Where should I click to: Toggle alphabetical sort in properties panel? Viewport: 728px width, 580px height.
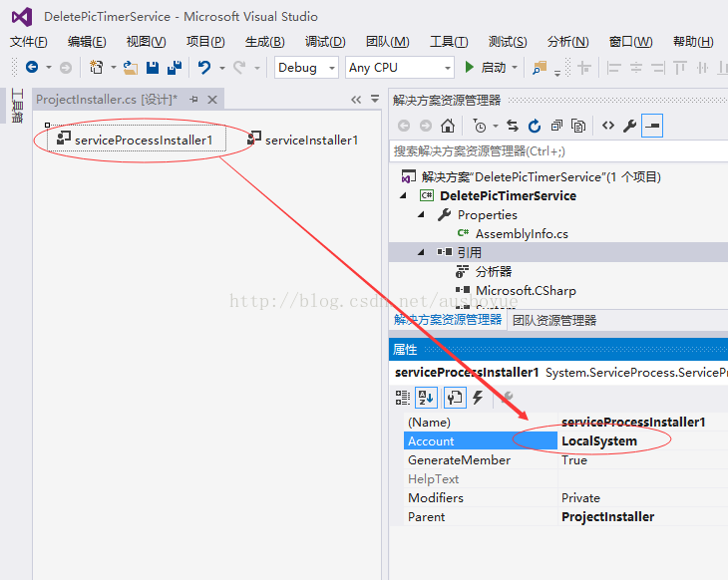(426, 398)
